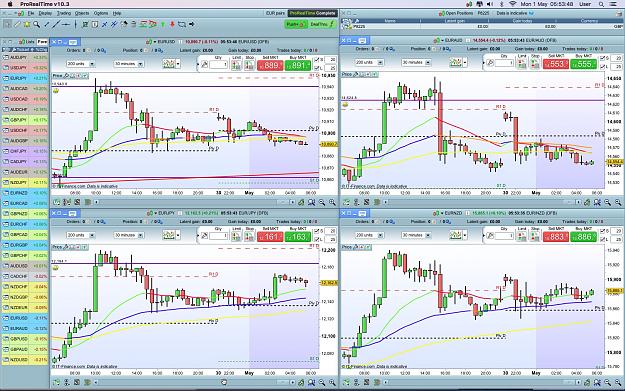Click Buy MKT 886 on EURNZD chart

click(584, 237)
